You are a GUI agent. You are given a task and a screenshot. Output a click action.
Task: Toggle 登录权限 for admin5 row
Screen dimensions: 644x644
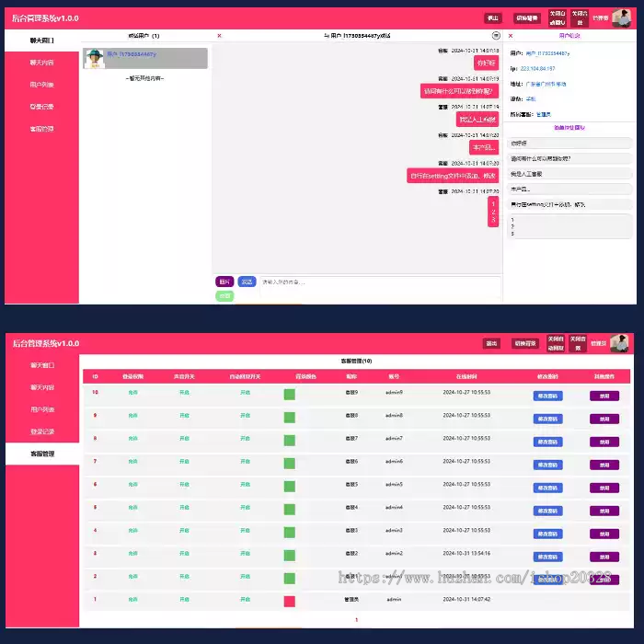(x=132, y=485)
